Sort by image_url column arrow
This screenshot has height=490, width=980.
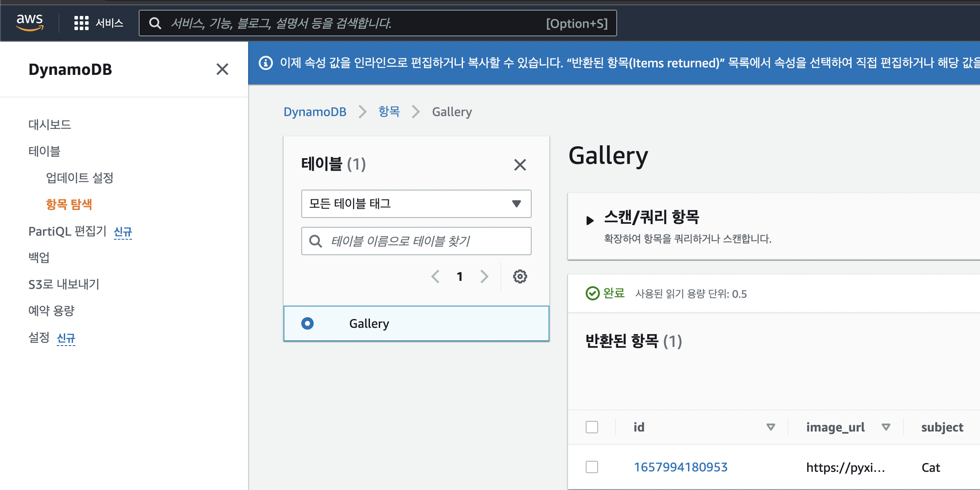coord(886,427)
